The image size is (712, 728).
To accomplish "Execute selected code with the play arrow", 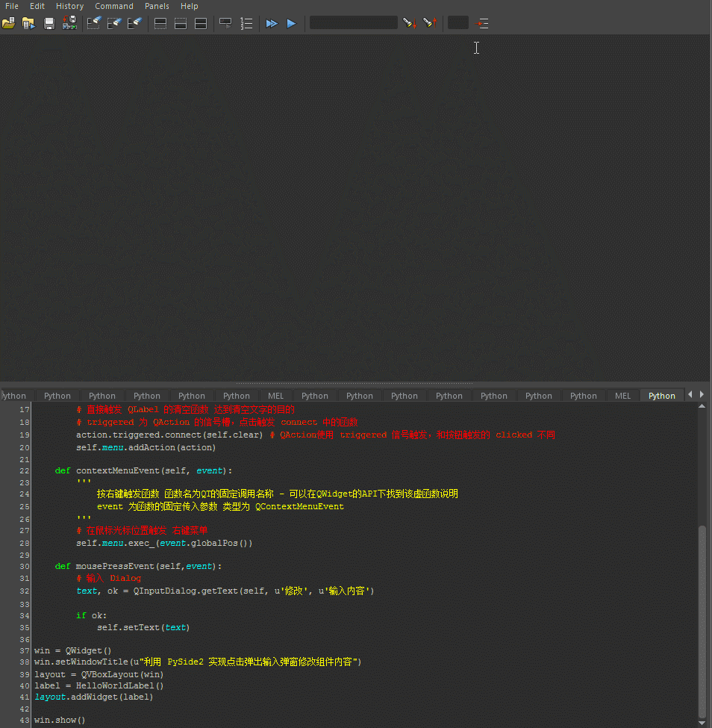I will point(291,22).
